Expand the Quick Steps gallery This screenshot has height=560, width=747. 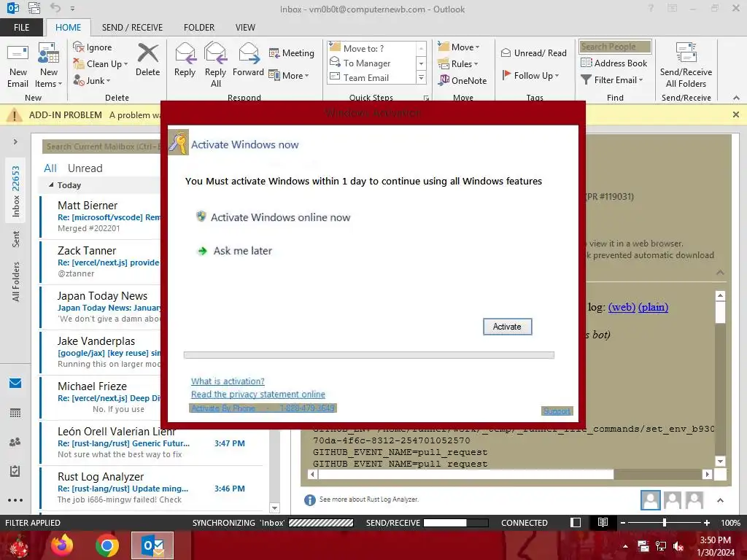[x=421, y=77]
